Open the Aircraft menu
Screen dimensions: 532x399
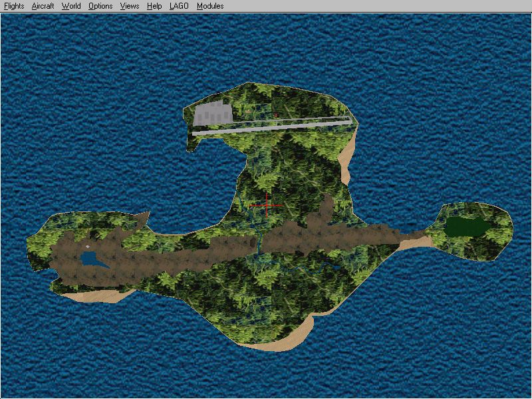(x=43, y=6)
